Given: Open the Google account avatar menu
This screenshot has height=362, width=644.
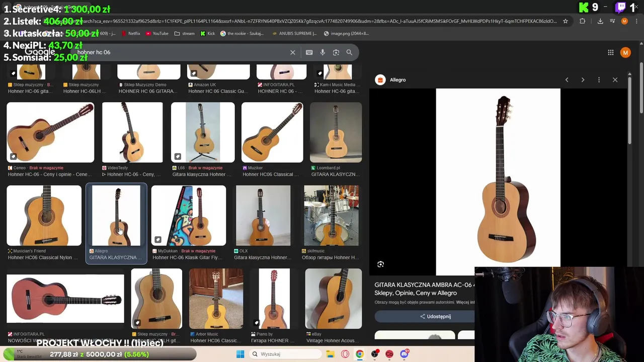Looking at the screenshot, I should pos(625,52).
